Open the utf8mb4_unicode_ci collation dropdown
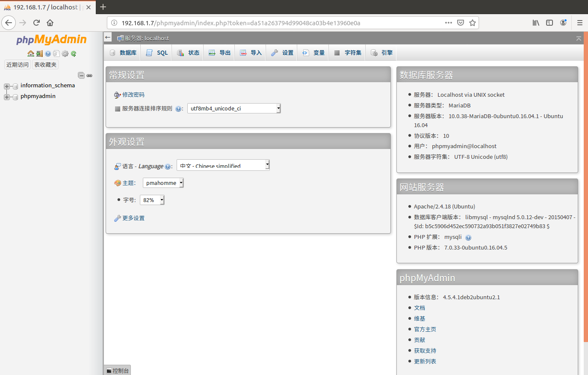 (234, 108)
